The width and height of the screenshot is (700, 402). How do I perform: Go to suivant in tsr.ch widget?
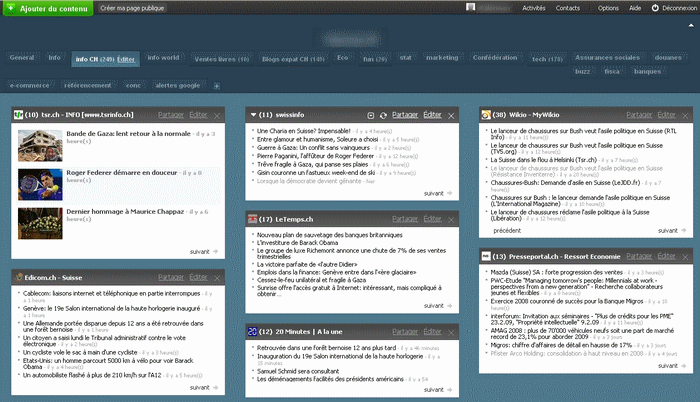coord(204,251)
